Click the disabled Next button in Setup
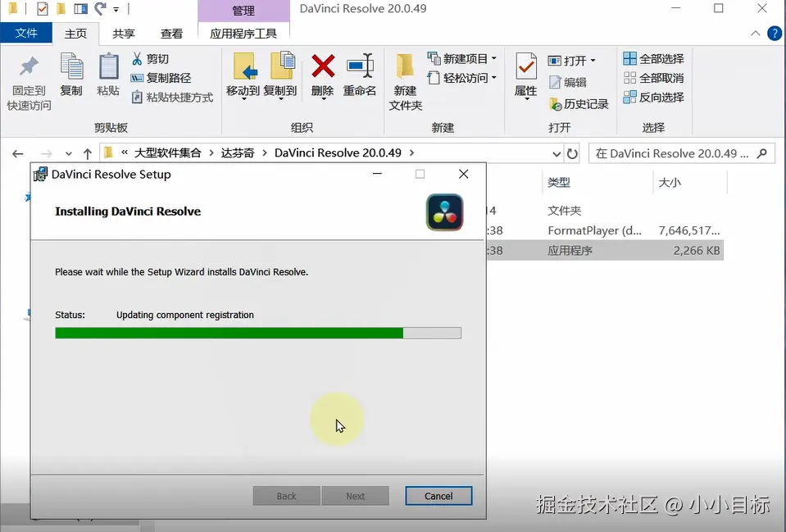786x532 pixels. [x=356, y=496]
